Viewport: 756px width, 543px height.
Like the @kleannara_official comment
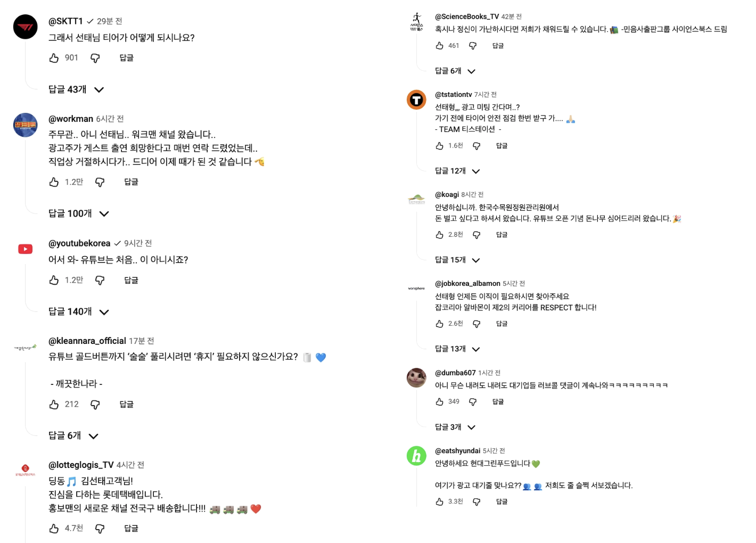coord(54,404)
